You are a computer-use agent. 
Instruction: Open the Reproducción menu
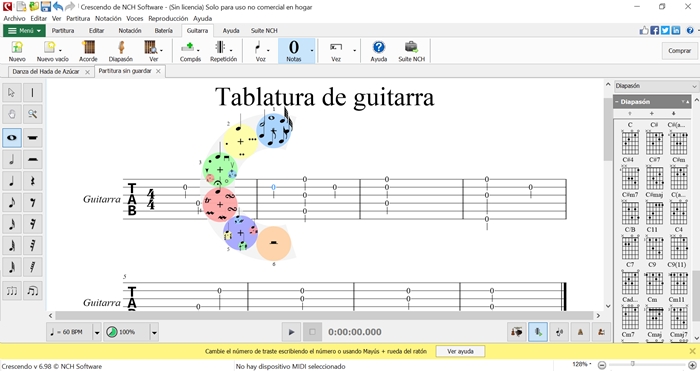click(x=168, y=18)
